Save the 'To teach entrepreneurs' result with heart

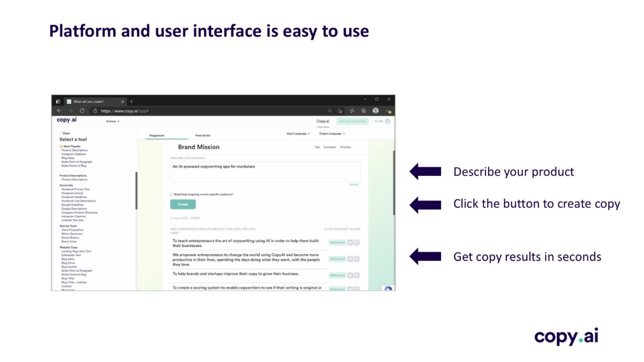click(x=350, y=243)
